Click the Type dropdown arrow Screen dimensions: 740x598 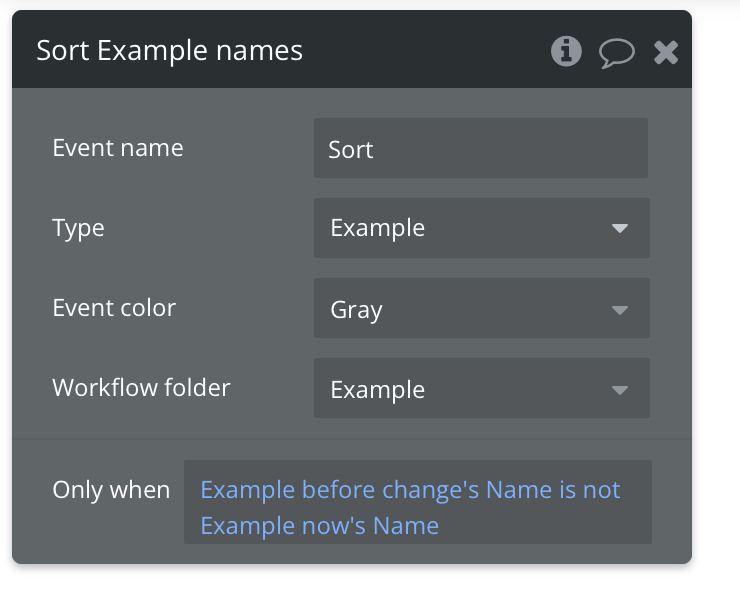tap(619, 229)
